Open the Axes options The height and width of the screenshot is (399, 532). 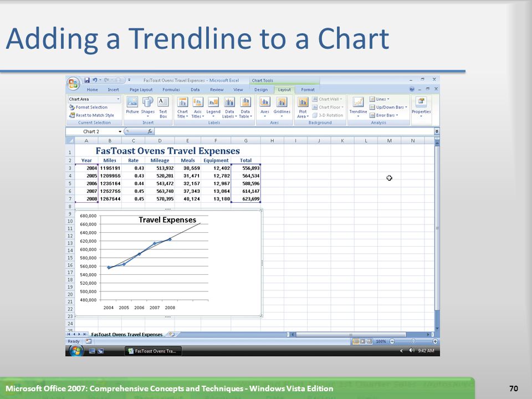click(x=265, y=106)
